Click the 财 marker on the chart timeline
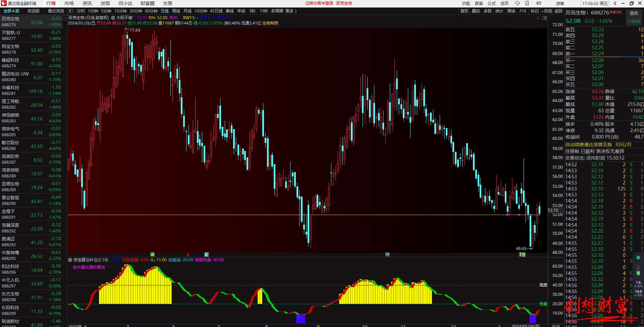 [x=387, y=255]
